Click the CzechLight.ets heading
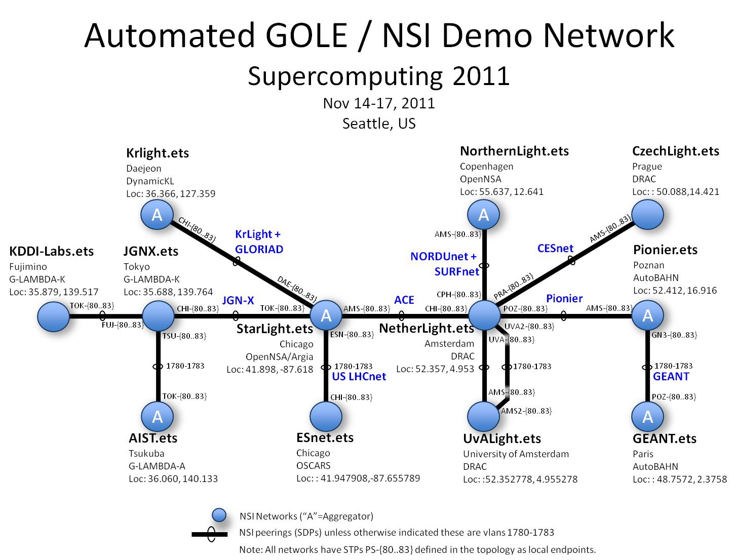Image resolution: width=736 pixels, height=560 pixels. point(676,151)
